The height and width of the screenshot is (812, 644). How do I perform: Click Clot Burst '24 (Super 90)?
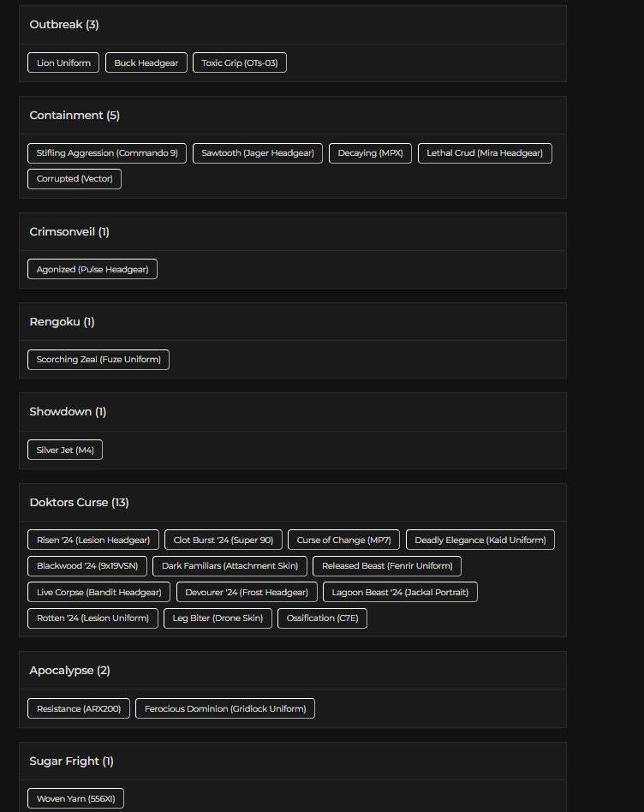point(224,540)
